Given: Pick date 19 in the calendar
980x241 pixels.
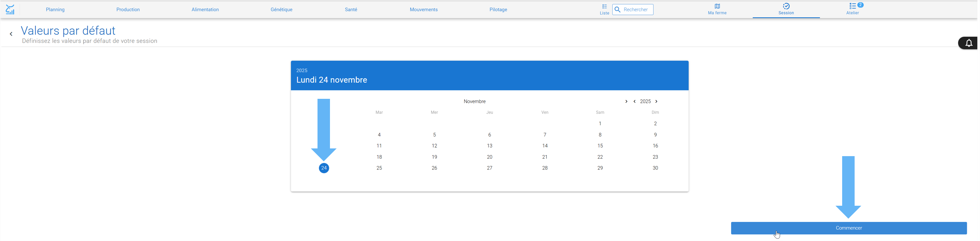Looking at the screenshot, I should 434,157.
